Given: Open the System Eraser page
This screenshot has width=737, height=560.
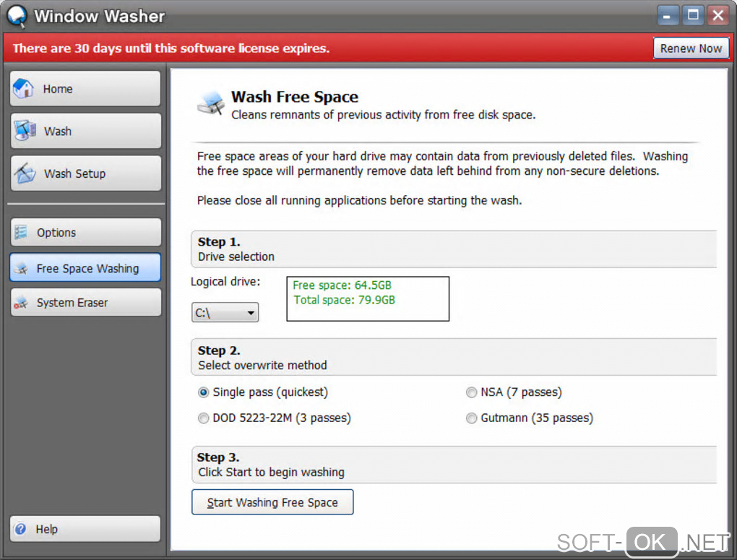Looking at the screenshot, I should pyautogui.click(x=85, y=302).
